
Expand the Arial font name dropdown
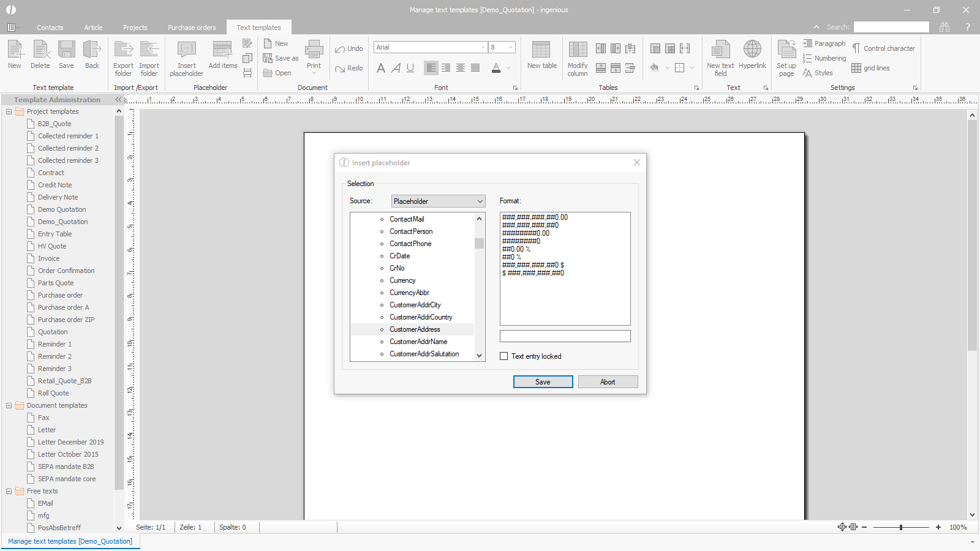coord(483,47)
